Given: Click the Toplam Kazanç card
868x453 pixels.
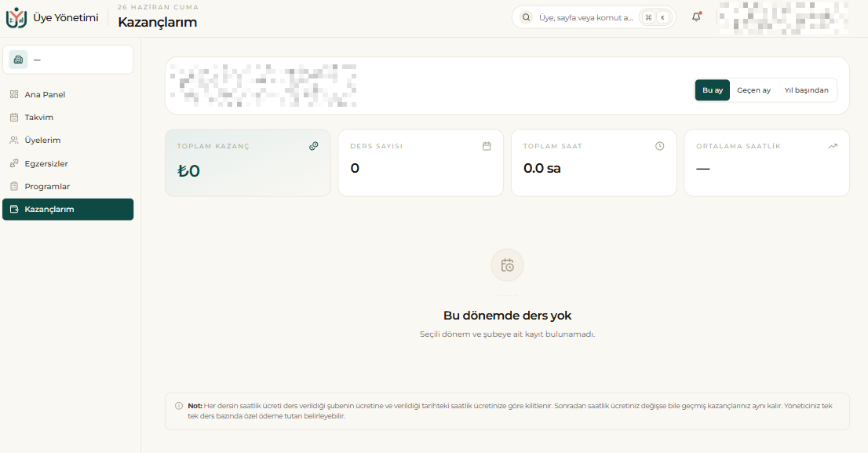Looking at the screenshot, I should pos(248,163).
